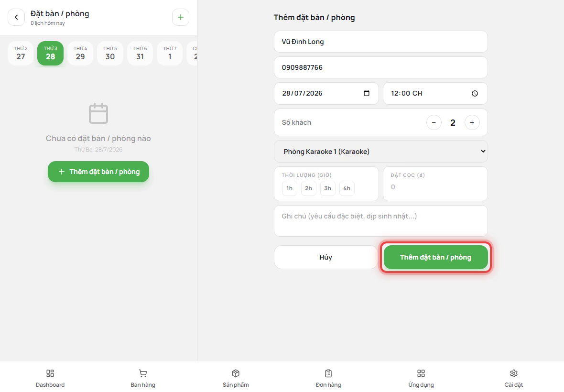Screen dimensions: 564x392
Task: Open Đơn hàng clipboard icon
Action: 328,373
